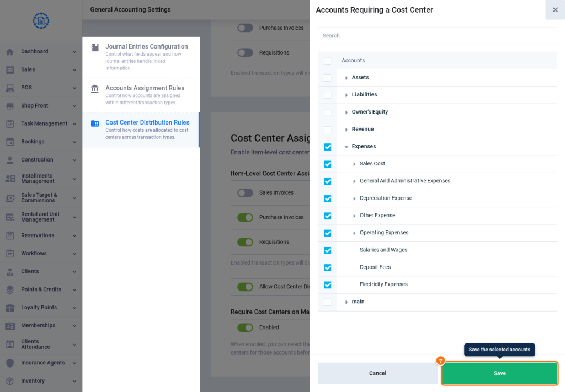Viewport: 565px width, 392px height.
Task: Expand the Assets account tree node
Action: coord(347,78)
